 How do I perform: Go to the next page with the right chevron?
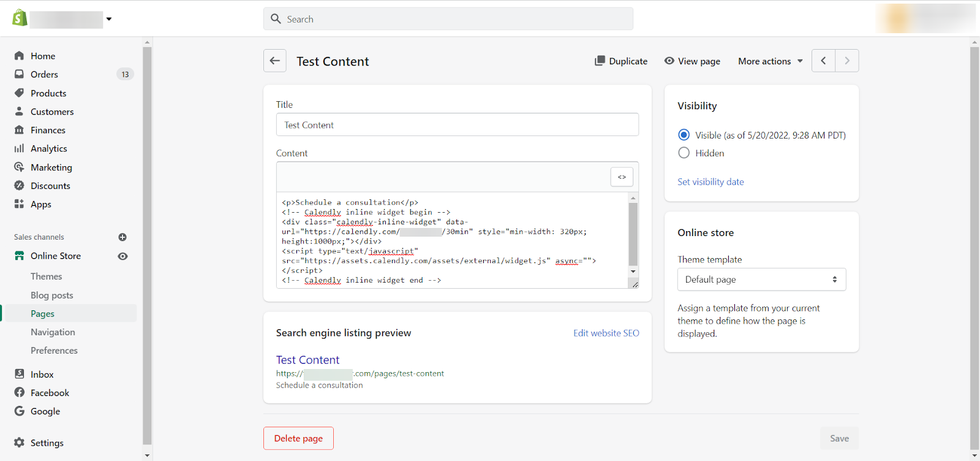point(847,61)
